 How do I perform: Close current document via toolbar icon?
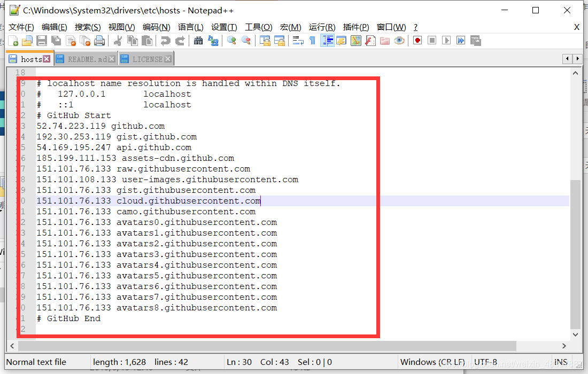[x=71, y=41]
